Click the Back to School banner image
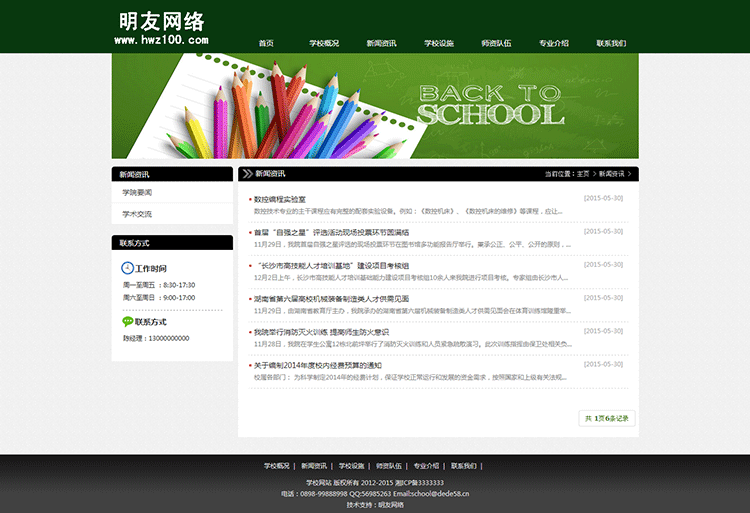The image size is (750, 513). coord(375,106)
